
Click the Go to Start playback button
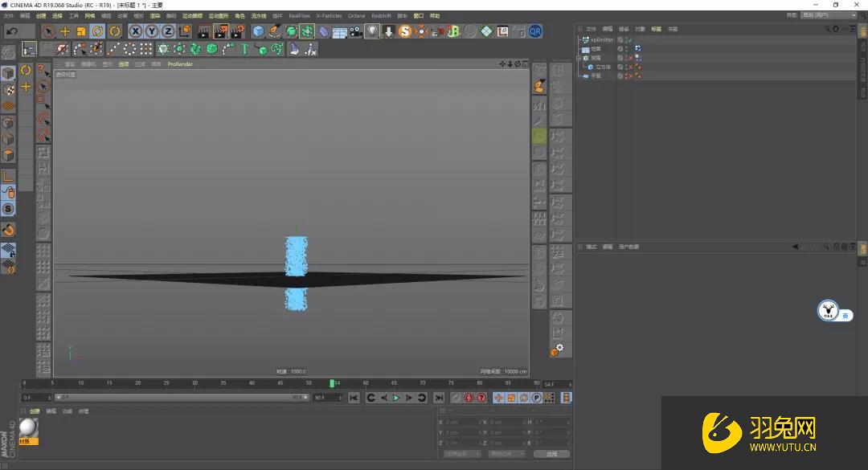pos(354,397)
